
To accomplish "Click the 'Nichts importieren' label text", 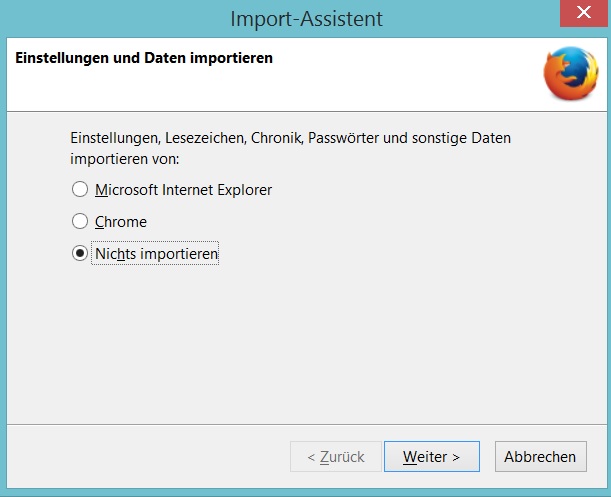I will [x=156, y=254].
